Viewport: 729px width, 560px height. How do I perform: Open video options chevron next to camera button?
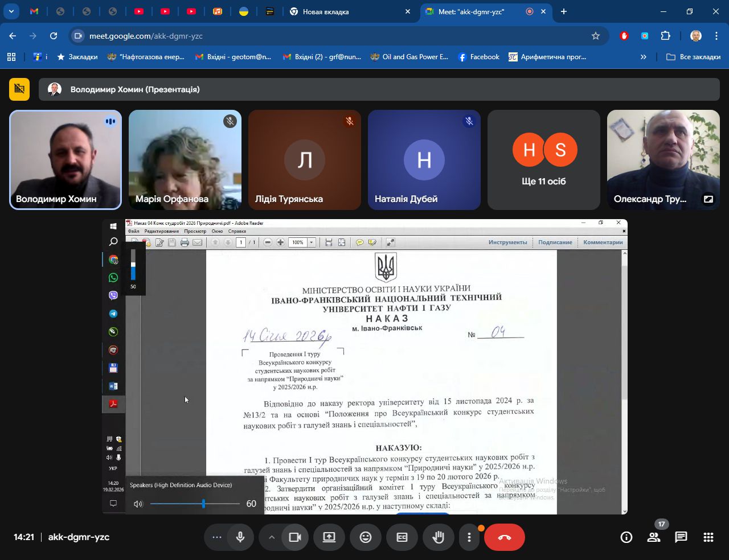point(273,537)
